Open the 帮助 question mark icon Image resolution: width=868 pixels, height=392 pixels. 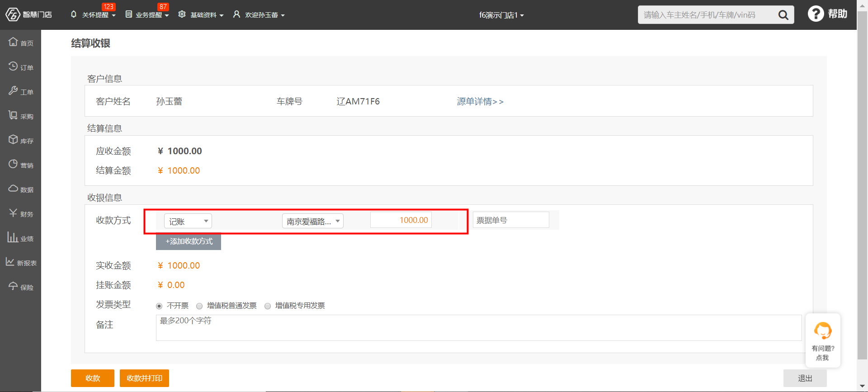pyautogui.click(x=816, y=14)
